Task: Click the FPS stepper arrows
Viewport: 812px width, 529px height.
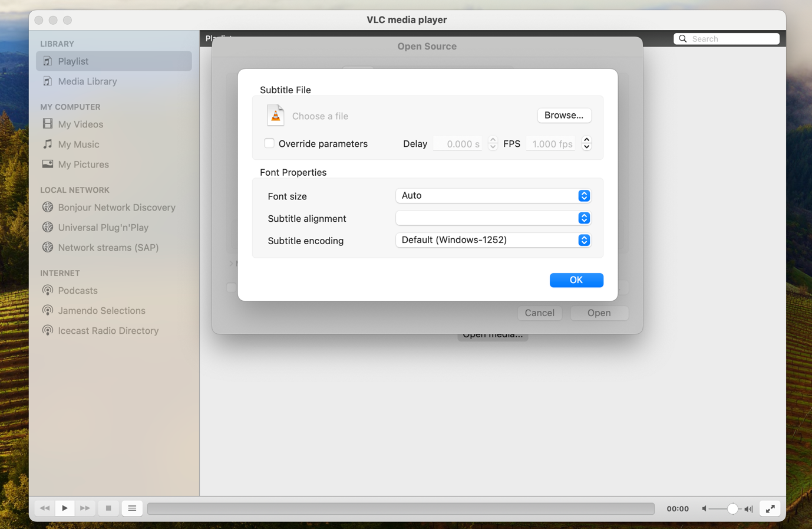Action: pyautogui.click(x=586, y=144)
